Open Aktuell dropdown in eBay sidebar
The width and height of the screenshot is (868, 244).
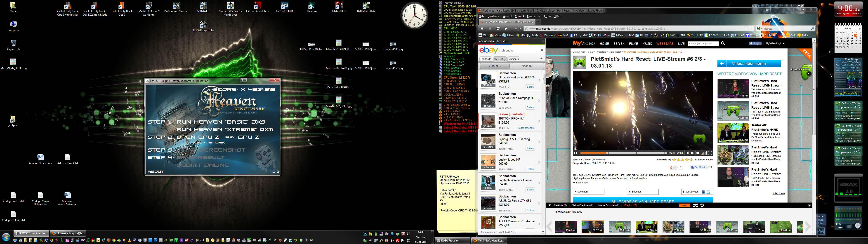[x=495, y=66]
